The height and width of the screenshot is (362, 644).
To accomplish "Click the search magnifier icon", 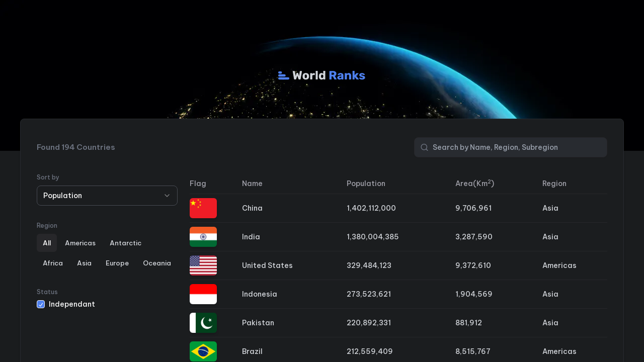I will pyautogui.click(x=425, y=147).
